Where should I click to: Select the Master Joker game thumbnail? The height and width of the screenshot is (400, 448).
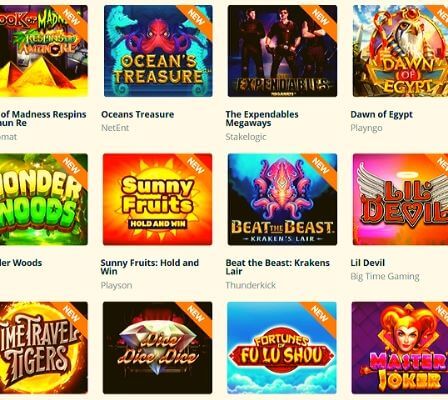(400, 348)
